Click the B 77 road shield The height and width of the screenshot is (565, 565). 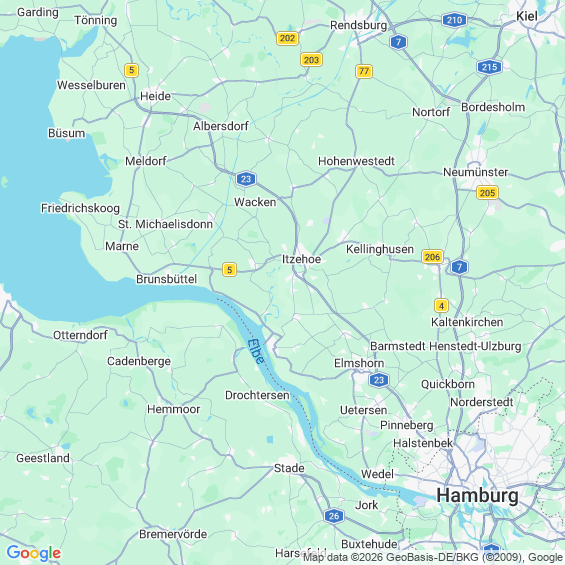pyautogui.click(x=364, y=71)
